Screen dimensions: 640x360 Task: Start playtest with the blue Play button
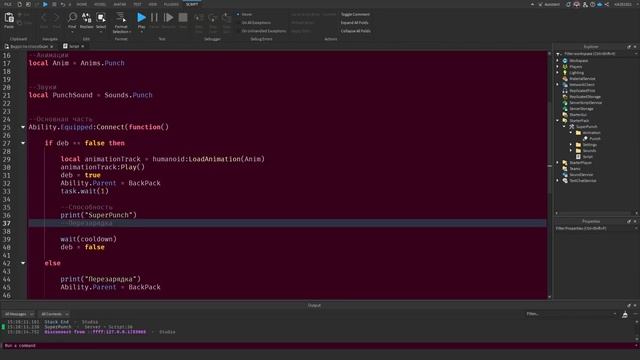[x=141, y=17]
